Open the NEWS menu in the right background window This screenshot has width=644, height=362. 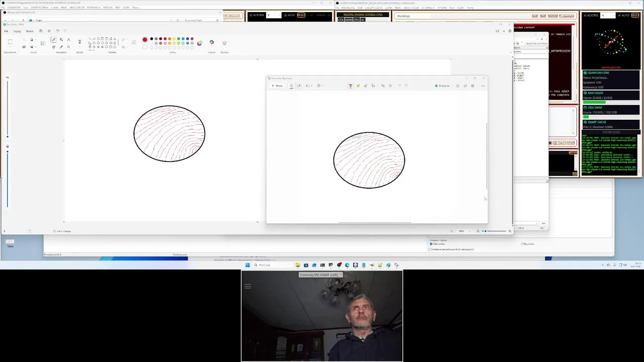point(398,8)
